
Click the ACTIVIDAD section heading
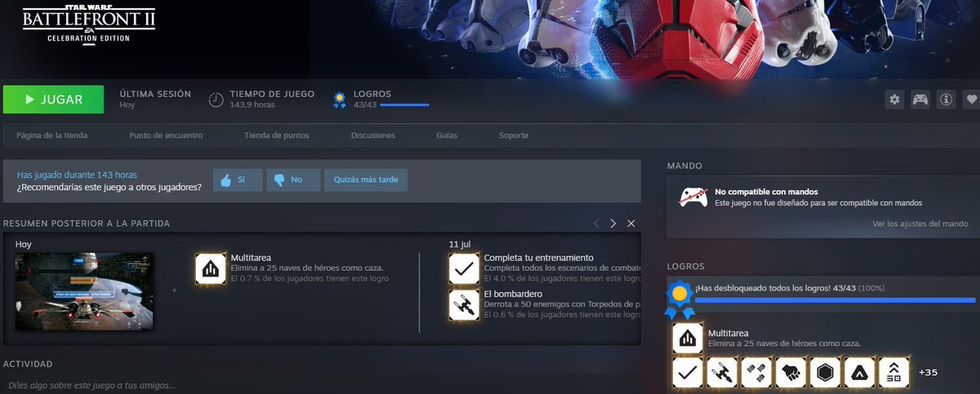pyautogui.click(x=28, y=363)
